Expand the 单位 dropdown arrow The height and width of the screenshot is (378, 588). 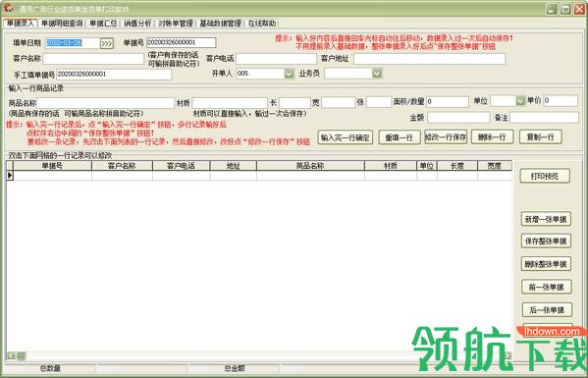[x=520, y=100]
